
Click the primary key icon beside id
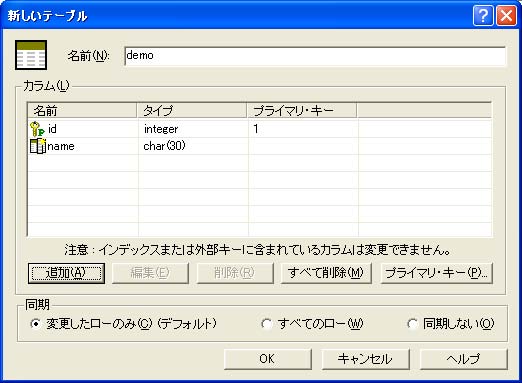(x=37, y=129)
